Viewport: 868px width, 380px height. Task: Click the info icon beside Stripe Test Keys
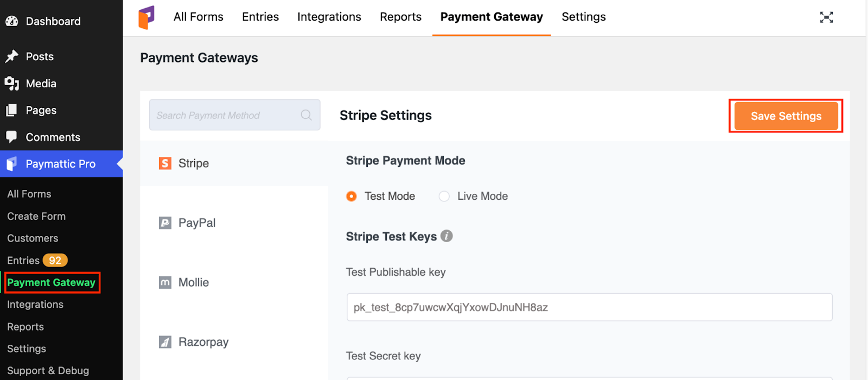click(446, 236)
